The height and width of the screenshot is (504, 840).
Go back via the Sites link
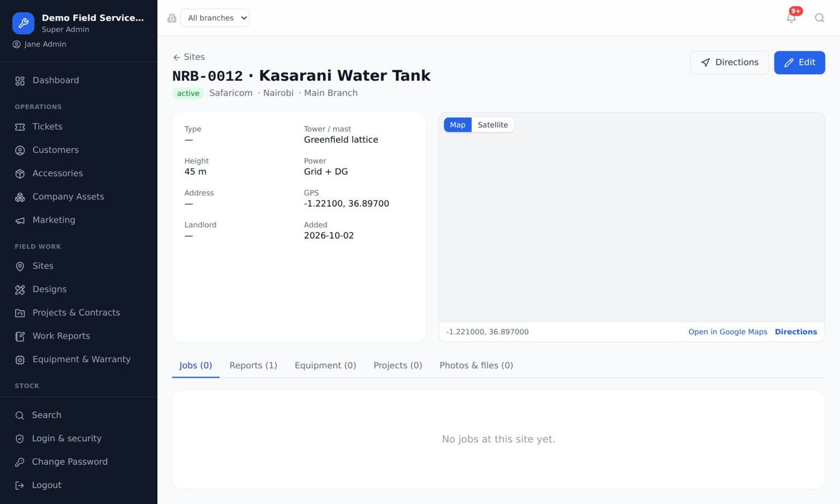(x=188, y=57)
